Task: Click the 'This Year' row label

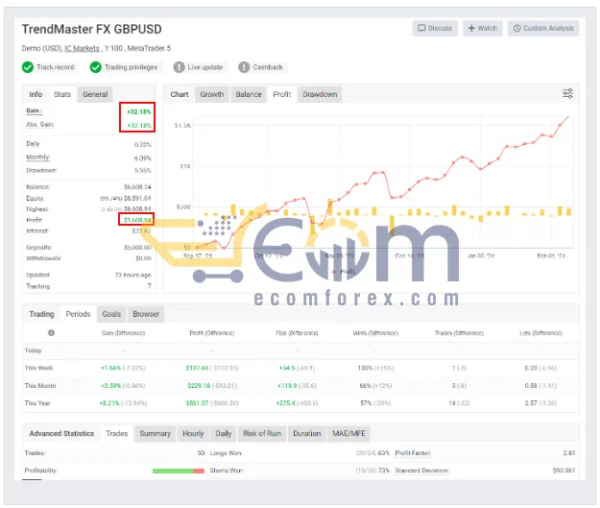Action: pos(38,403)
